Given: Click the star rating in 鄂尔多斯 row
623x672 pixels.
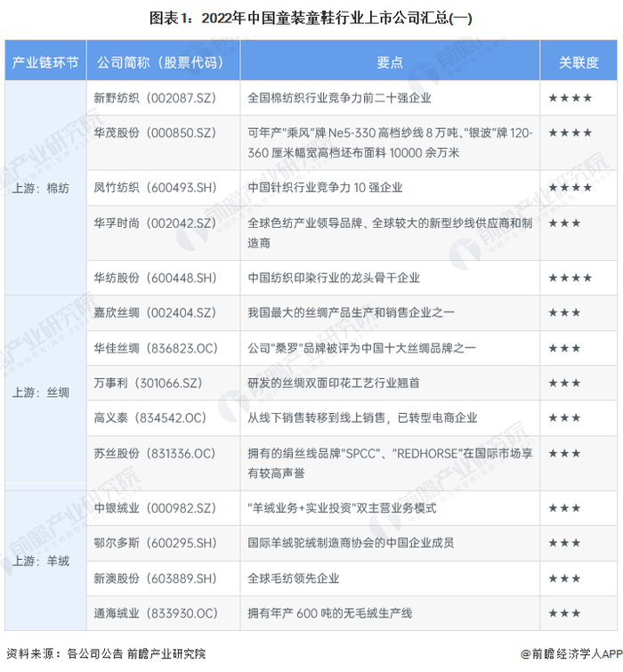Looking at the screenshot, I should point(565,543).
